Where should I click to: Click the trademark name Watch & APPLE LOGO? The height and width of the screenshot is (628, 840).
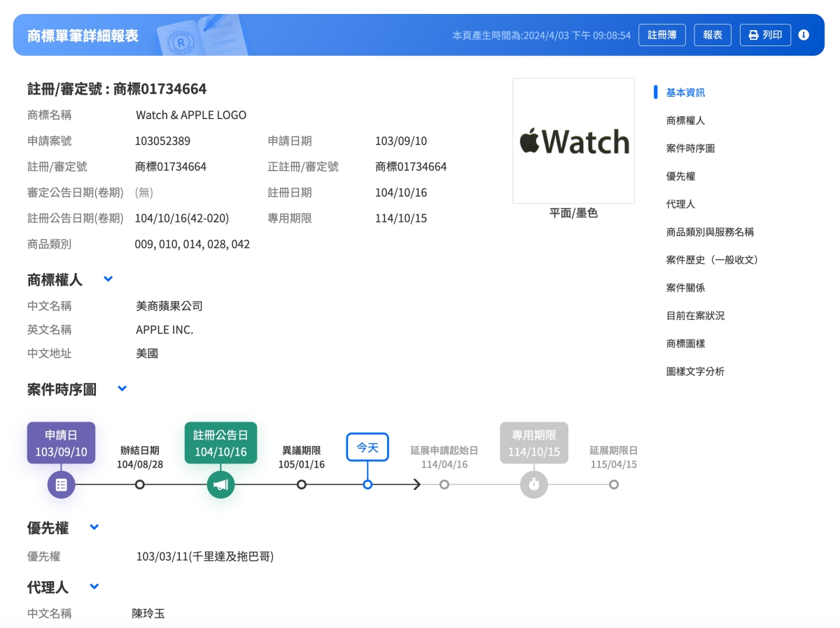click(x=191, y=115)
